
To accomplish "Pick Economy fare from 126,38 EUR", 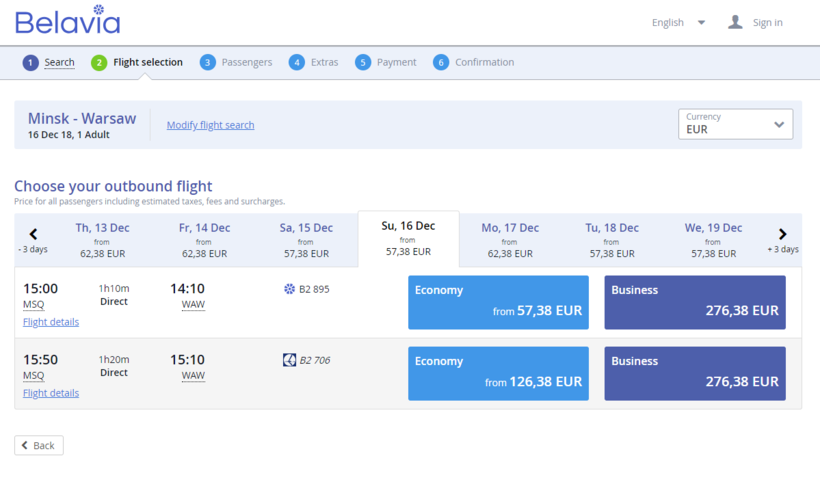I will click(x=498, y=373).
